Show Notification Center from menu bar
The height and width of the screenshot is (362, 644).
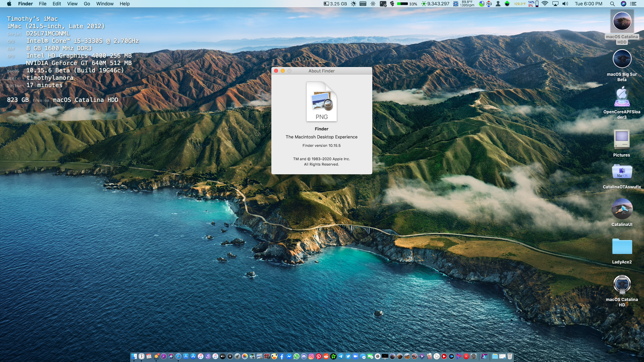click(x=633, y=4)
